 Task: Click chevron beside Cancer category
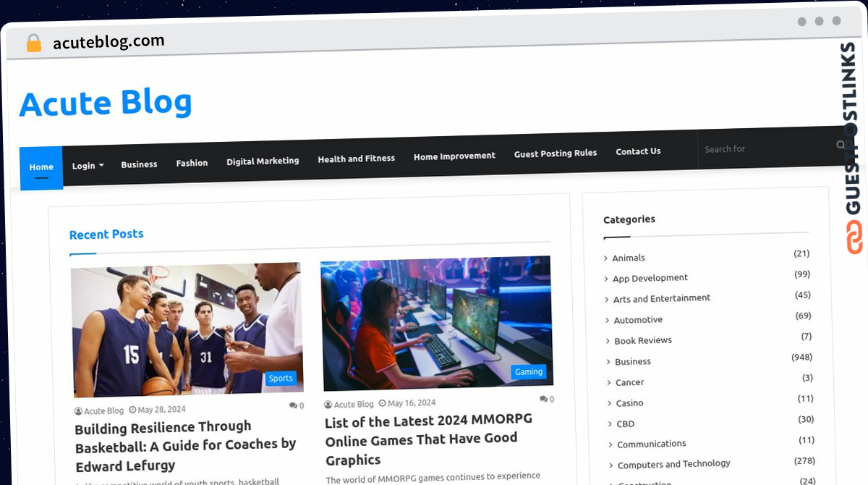click(609, 382)
